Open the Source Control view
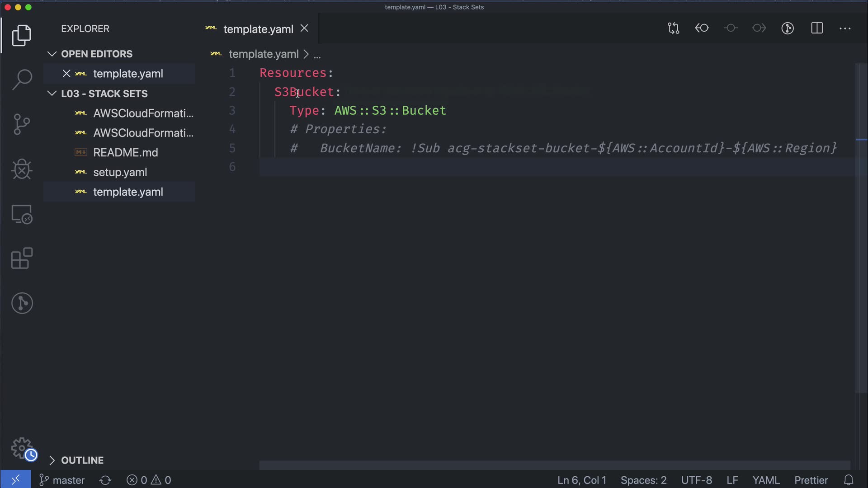Image resolution: width=868 pixels, height=488 pixels. point(22,124)
